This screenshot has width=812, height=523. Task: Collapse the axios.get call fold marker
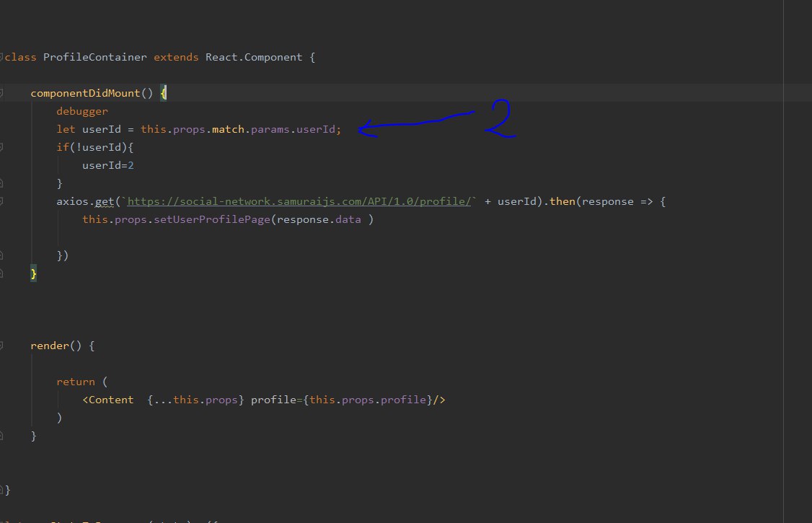point(1,201)
